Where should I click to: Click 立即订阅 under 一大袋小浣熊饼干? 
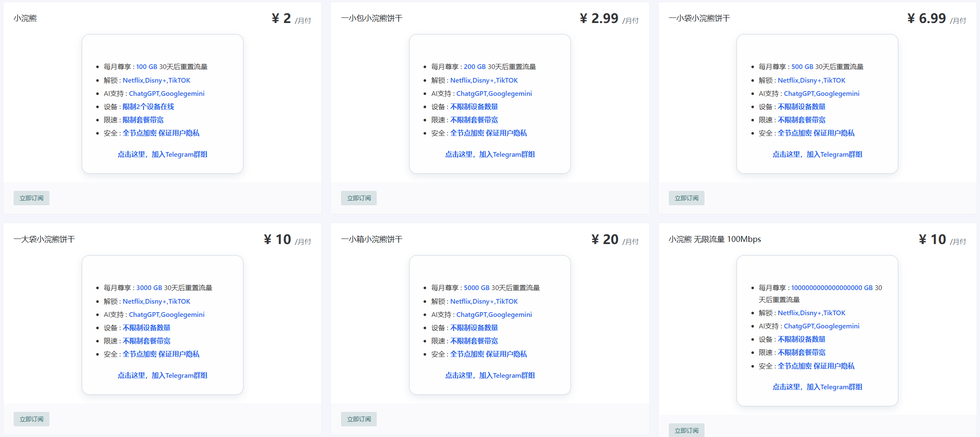coord(32,419)
